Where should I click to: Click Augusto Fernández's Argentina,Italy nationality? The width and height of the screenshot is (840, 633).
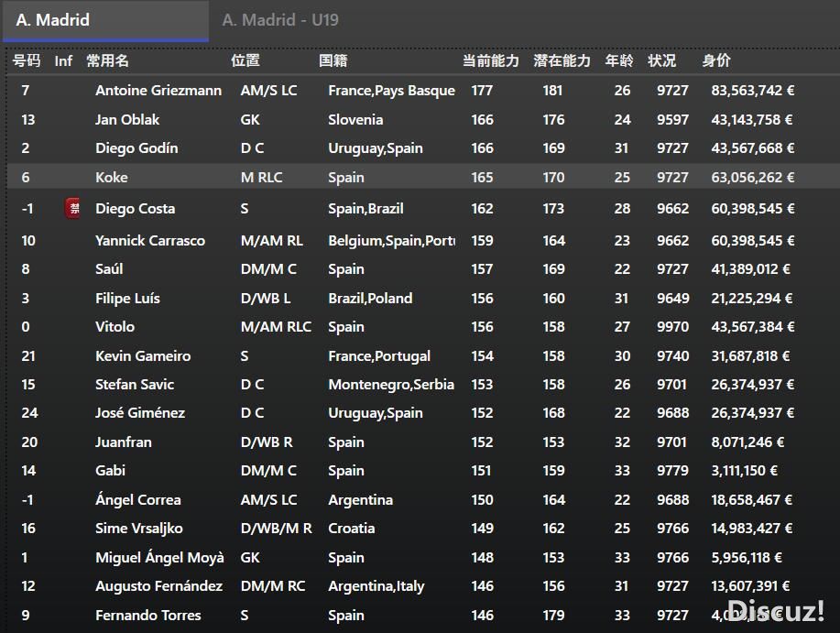pyautogui.click(x=376, y=587)
